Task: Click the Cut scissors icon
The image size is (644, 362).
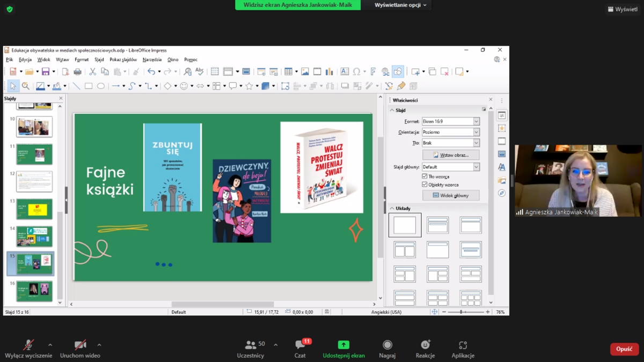Action: (x=92, y=72)
